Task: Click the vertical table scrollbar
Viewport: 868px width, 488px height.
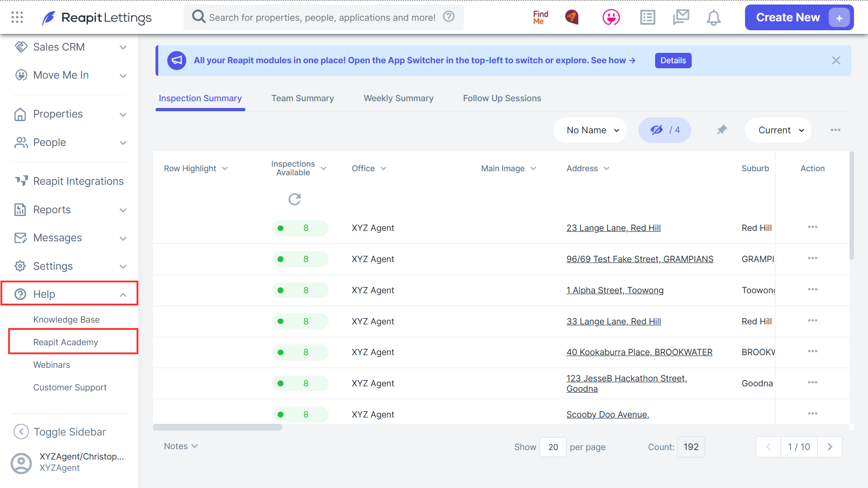Action: (852, 206)
